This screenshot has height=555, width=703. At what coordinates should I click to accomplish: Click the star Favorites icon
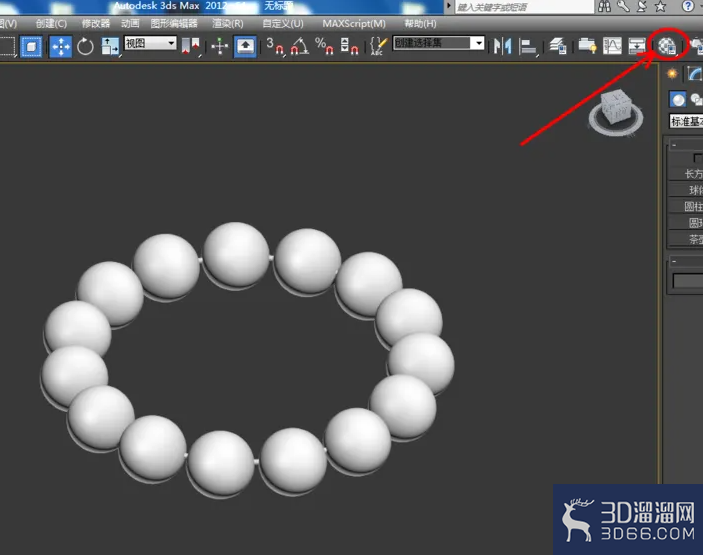(x=660, y=6)
